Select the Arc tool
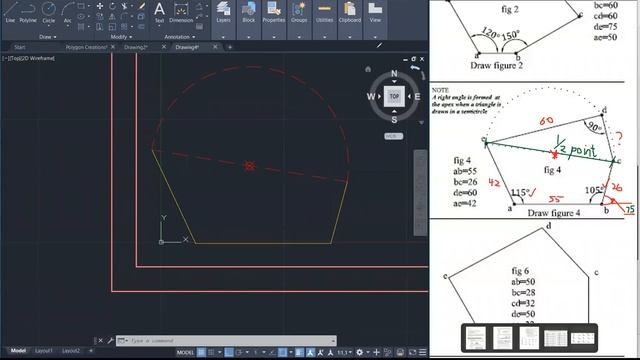The height and width of the screenshot is (360, 640). (67, 11)
